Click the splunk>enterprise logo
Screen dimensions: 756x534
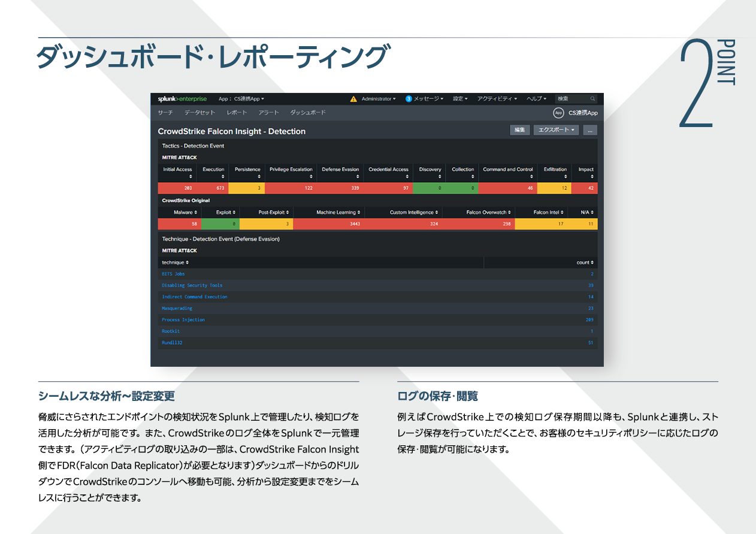182,99
